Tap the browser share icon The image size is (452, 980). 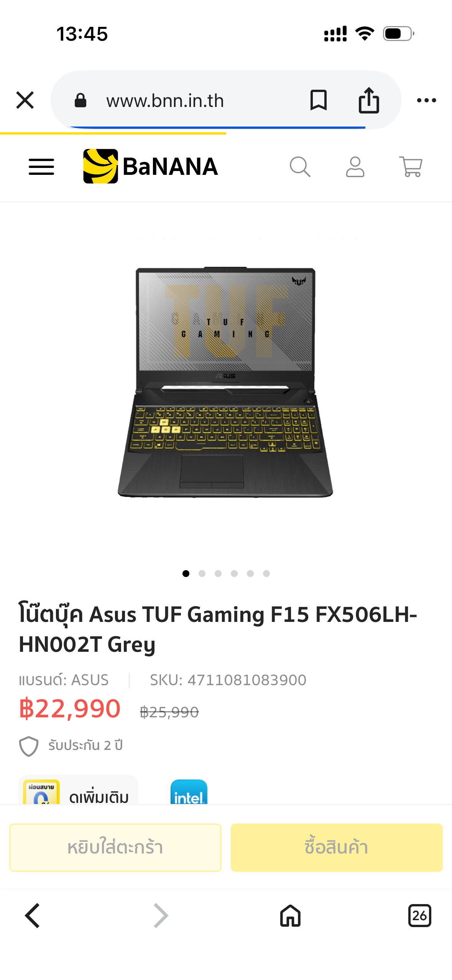tap(369, 100)
